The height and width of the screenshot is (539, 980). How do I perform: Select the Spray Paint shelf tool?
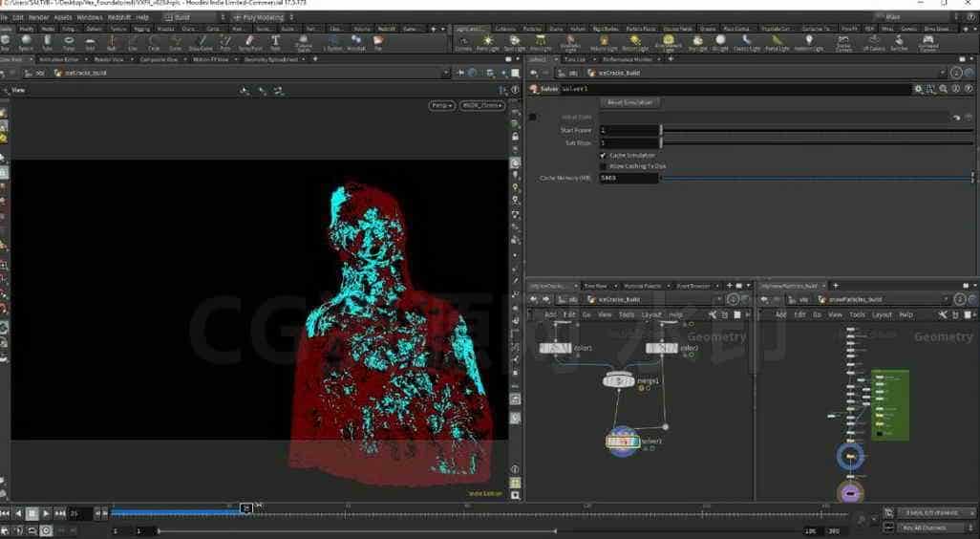point(250,42)
